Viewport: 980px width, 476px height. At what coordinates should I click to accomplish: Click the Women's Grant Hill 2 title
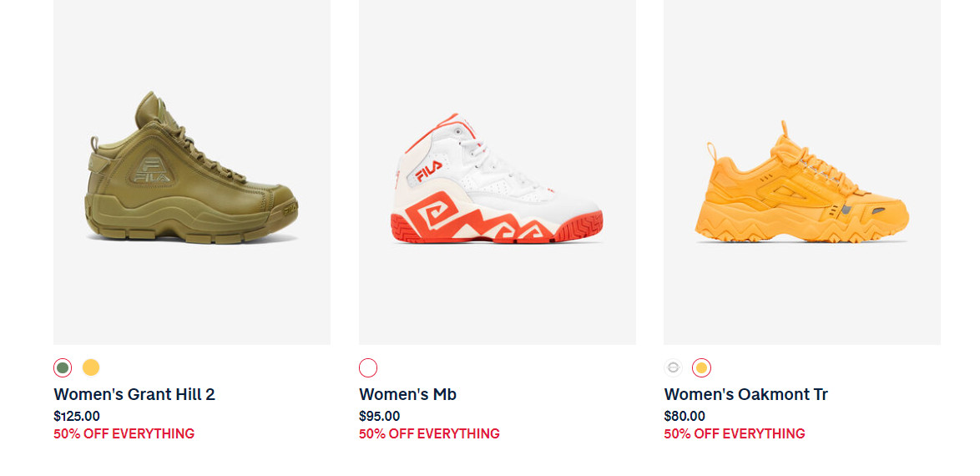134,394
